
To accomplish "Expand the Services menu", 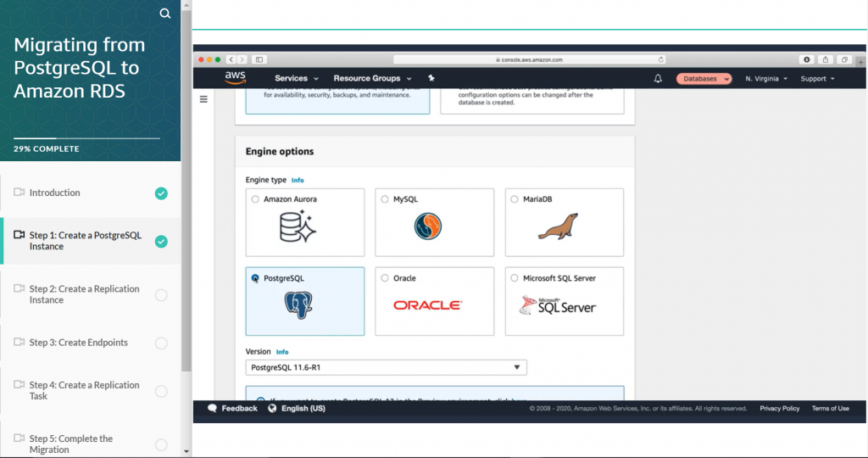I will [x=297, y=79].
